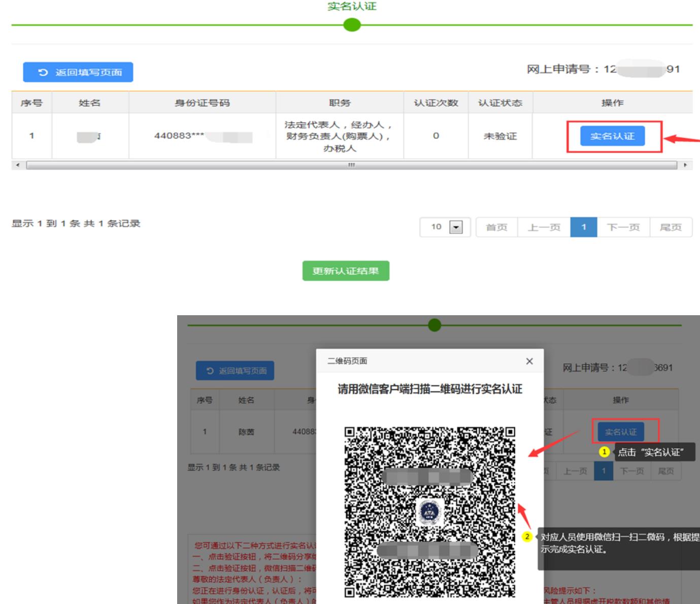Viewport: 700px width, 604px height.
Task: Click 返回填写页面 in the dimmed lower page
Action: coord(235,371)
